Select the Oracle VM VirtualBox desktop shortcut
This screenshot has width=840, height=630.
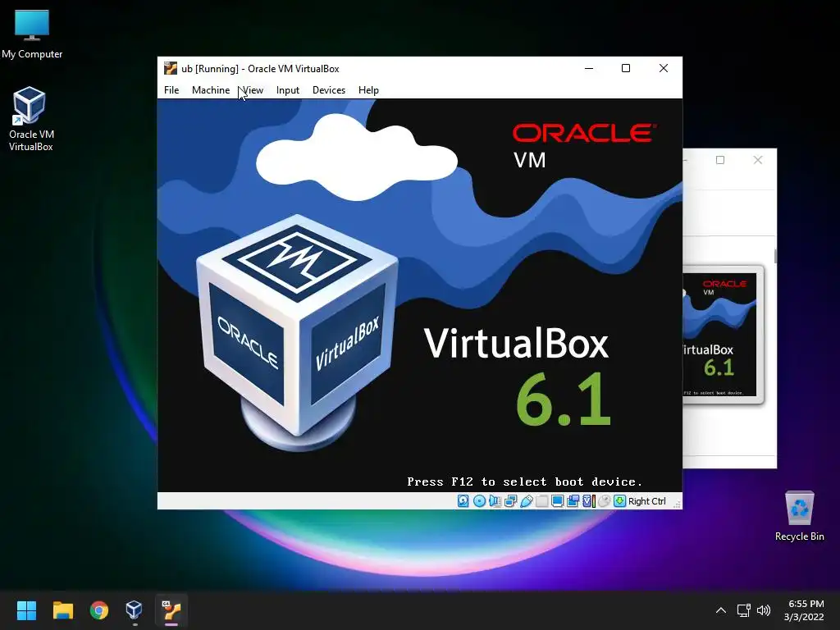coord(30,119)
